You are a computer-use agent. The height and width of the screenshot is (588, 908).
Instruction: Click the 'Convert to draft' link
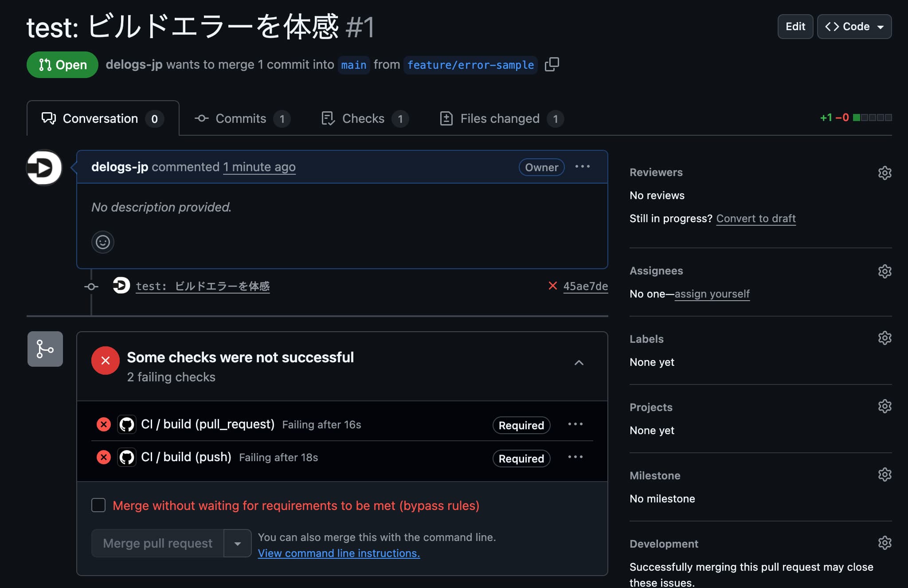756,218
